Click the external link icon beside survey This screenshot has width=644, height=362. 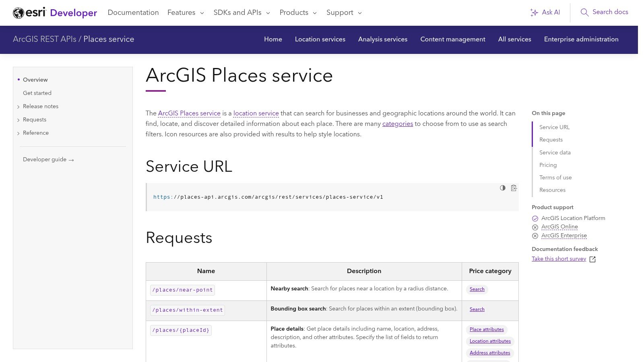tap(592, 259)
